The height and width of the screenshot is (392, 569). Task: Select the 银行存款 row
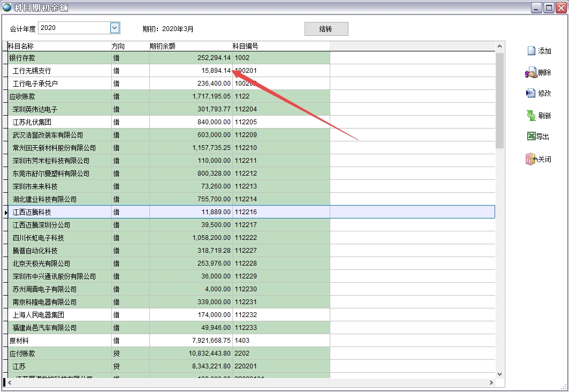(59, 58)
